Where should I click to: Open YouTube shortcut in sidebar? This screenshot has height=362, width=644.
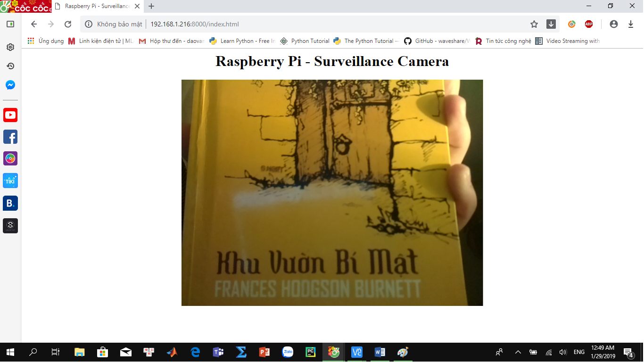[x=10, y=115]
